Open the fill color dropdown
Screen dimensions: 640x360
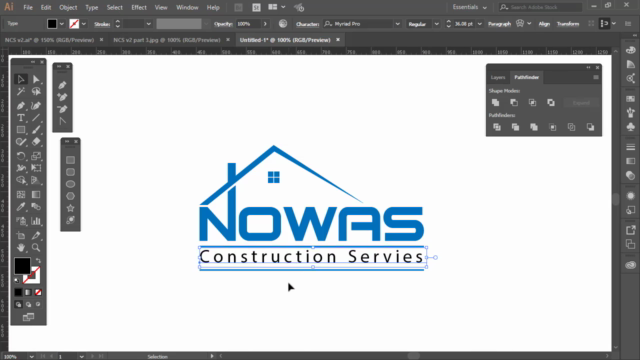pyautogui.click(x=62, y=24)
